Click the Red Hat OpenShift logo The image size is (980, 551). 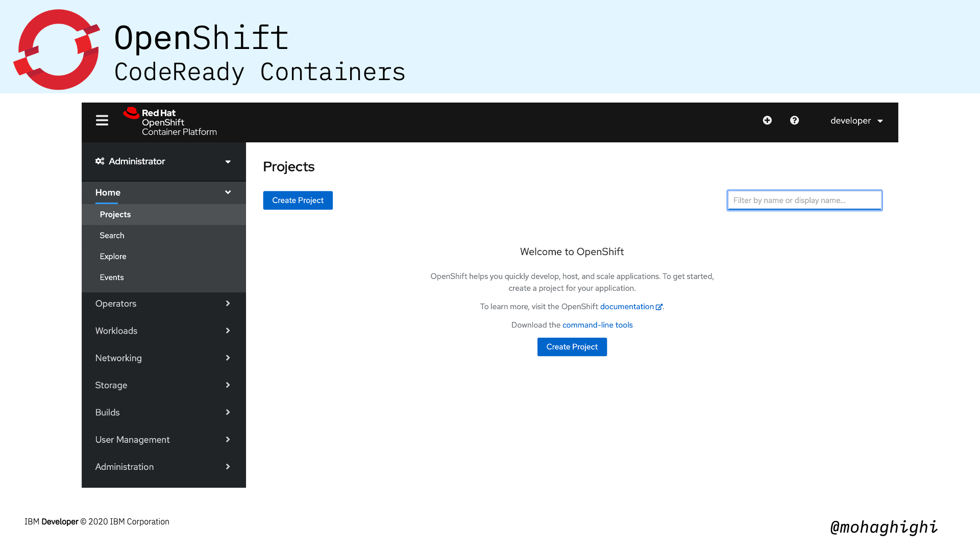(x=170, y=121)
